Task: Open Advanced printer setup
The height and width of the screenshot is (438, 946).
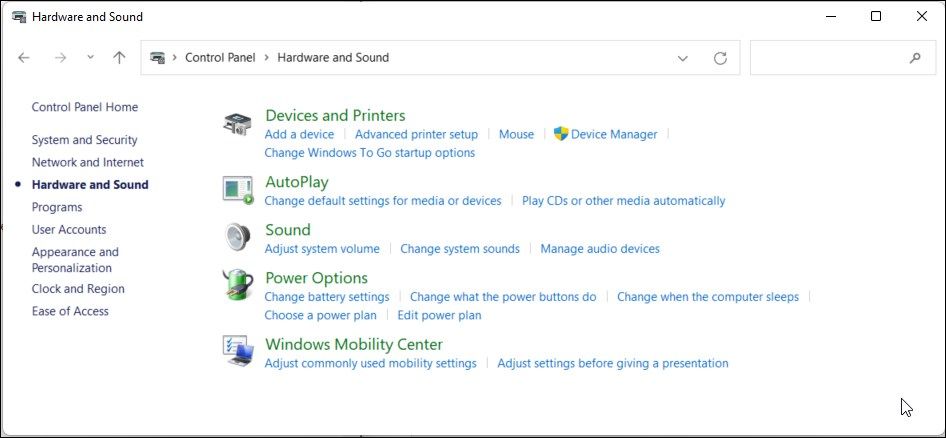Action: pyautogui.click(x=416, y=135)
